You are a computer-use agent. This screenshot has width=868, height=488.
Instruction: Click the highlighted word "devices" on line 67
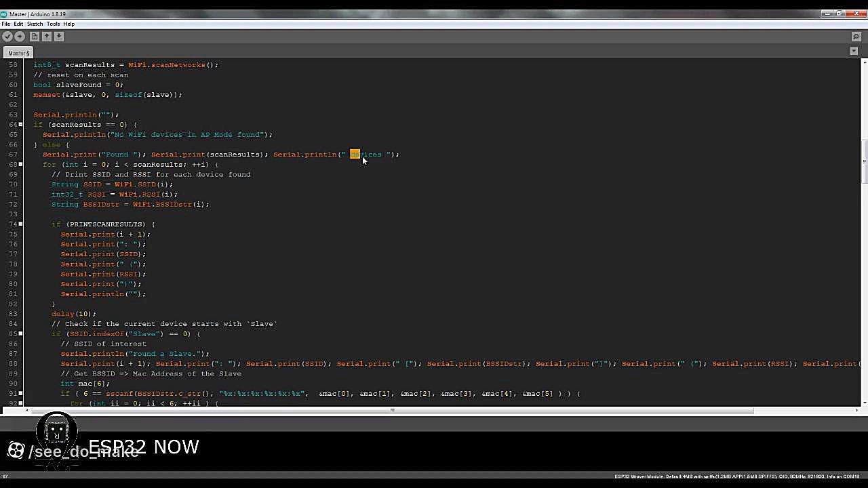tap(366, 155)
